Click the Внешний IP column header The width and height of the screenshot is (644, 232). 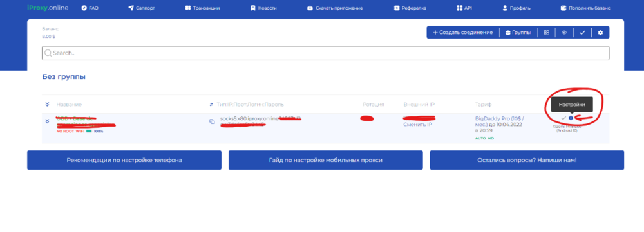419,105
